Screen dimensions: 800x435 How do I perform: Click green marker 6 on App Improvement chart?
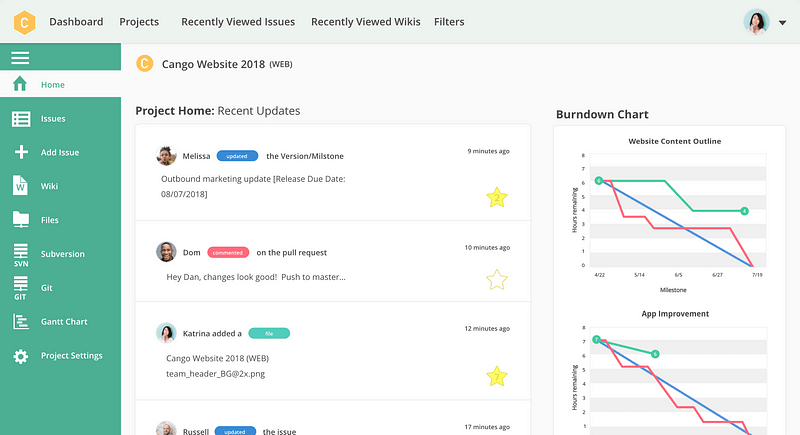[655, 354]
